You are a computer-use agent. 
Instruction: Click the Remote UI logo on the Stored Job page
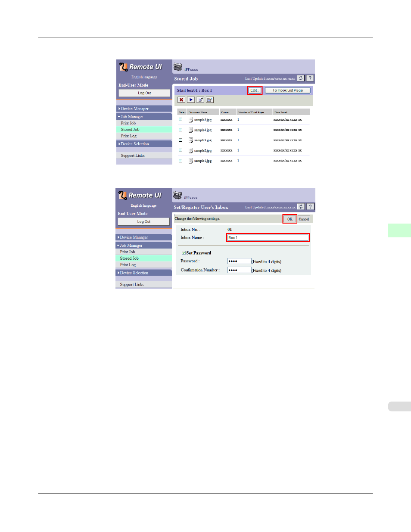click(x=140, y=67)
